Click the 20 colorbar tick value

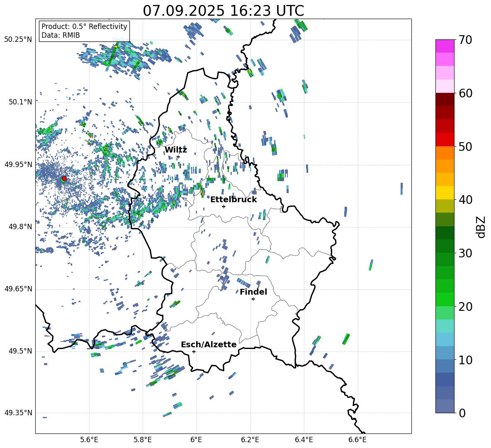click(465, 307)
